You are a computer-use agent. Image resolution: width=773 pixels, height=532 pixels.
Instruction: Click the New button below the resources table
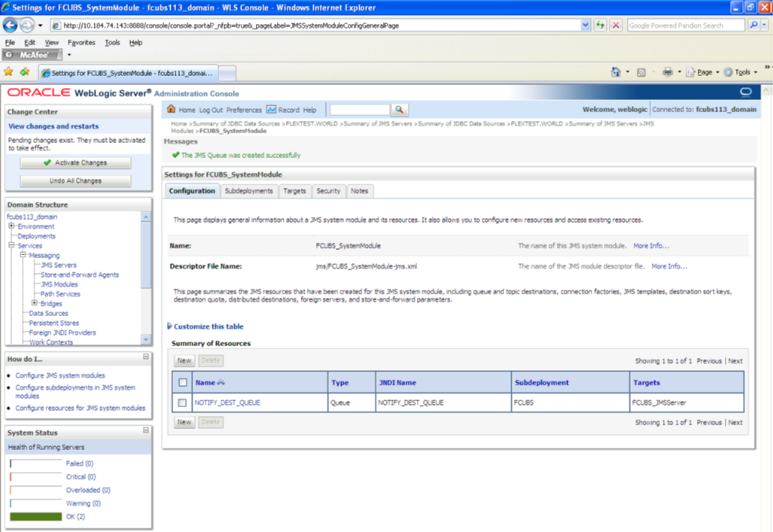point(184,423)
